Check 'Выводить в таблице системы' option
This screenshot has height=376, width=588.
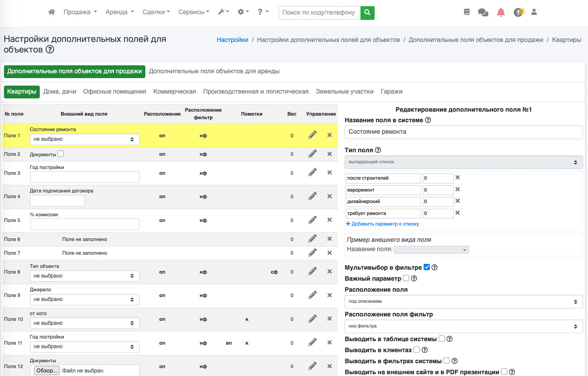442,338
